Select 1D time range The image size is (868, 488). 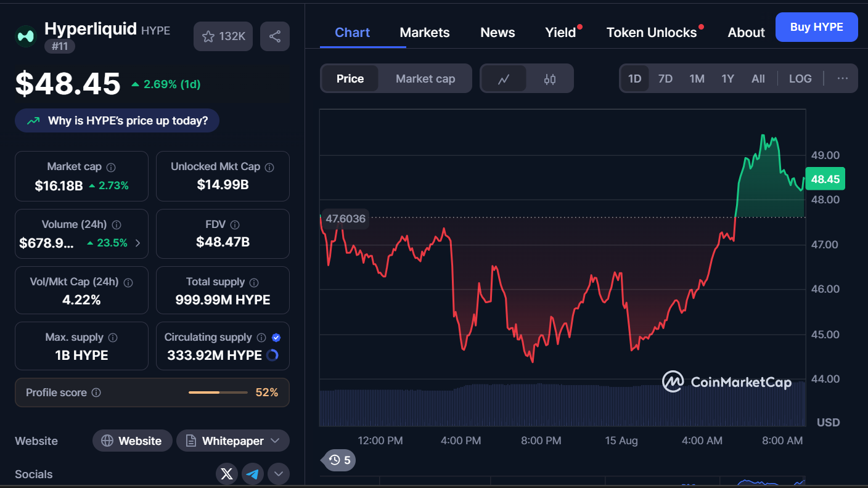pyautogui.click(x=634, y=79)
